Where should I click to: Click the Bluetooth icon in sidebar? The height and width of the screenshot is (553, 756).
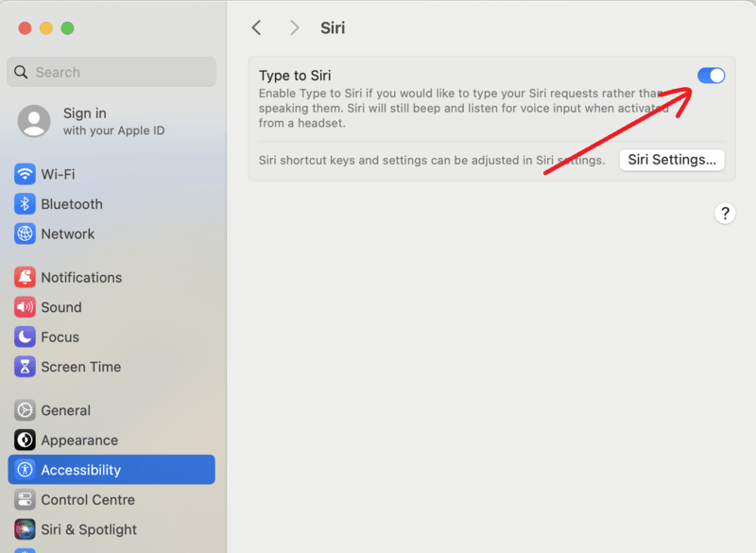click(25, 204)
